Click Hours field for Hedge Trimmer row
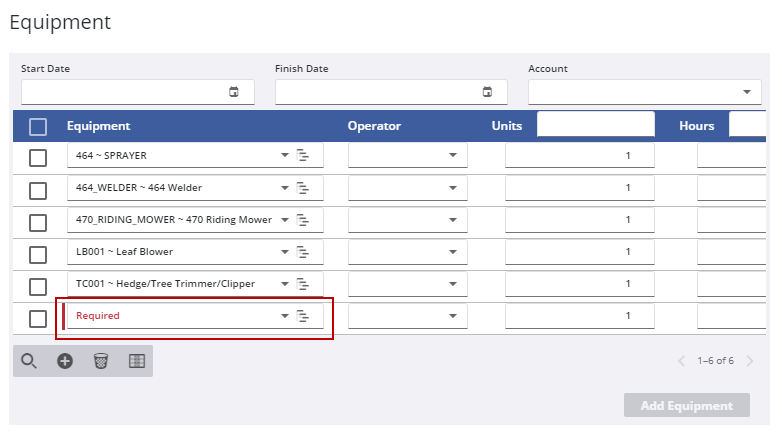 [x=731, y=284]
